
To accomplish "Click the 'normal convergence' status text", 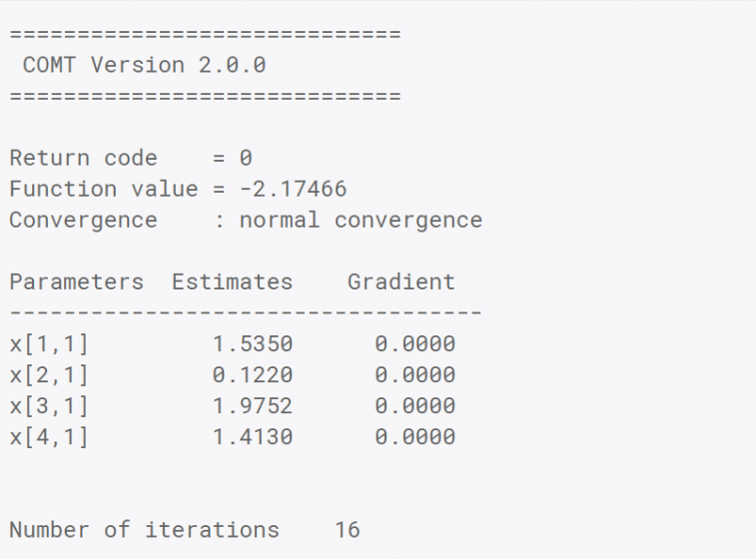I will click(x=361, y=221).
